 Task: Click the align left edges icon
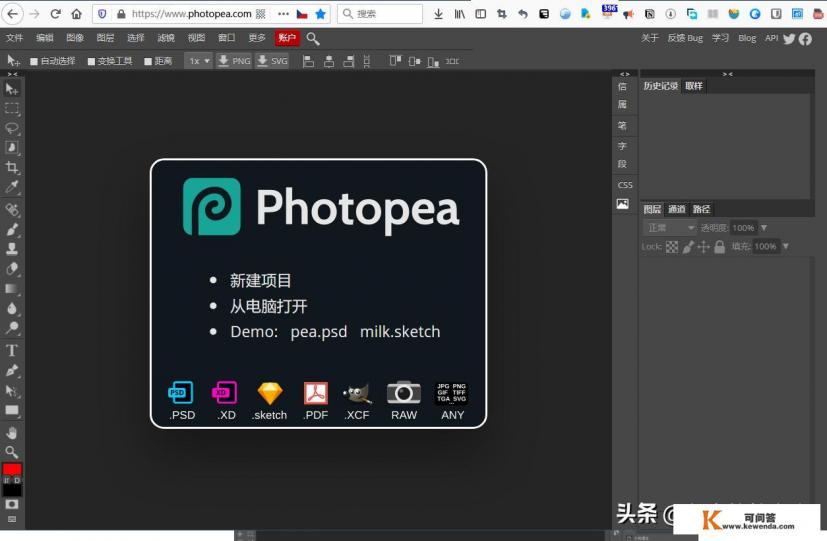pyautogui.click(x=309, y=61)
